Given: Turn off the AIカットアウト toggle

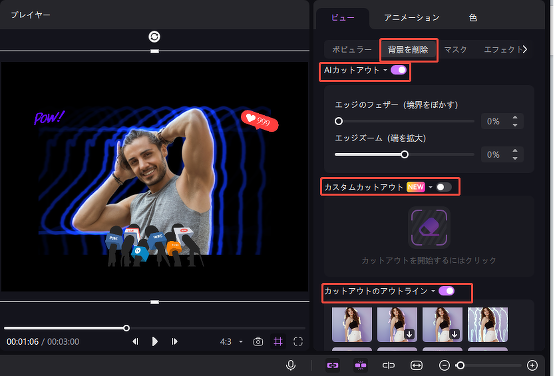Looking at the screenshot, I should pos(399,70).
